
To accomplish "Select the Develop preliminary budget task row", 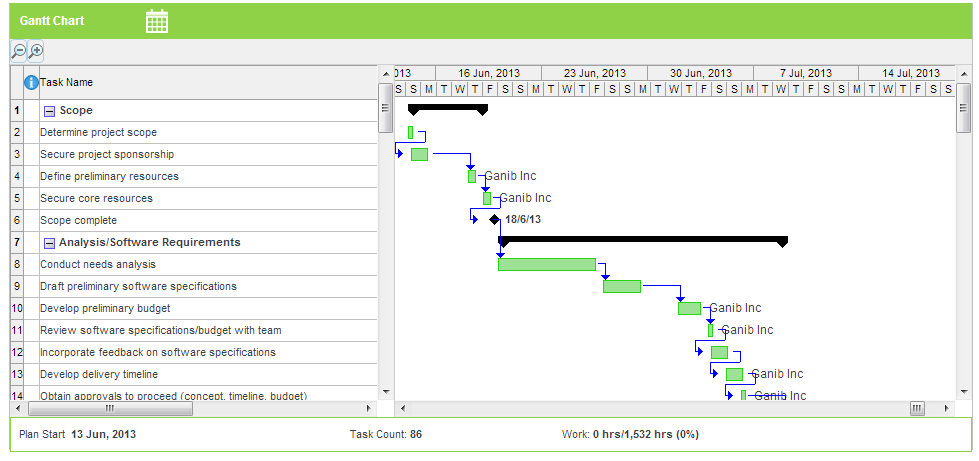I will click(x=105, y=308).
